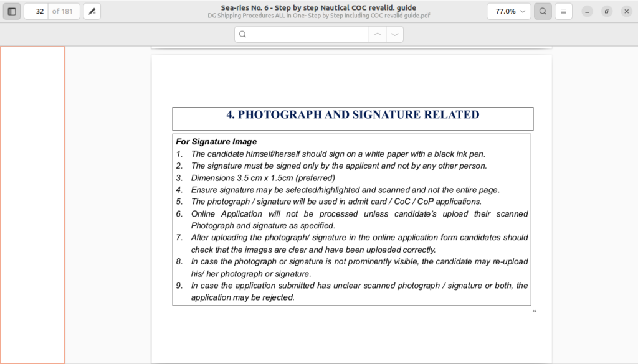Close the document viewer window
Image resolution: width=638 pixels, height=364 pixels.
626,11
